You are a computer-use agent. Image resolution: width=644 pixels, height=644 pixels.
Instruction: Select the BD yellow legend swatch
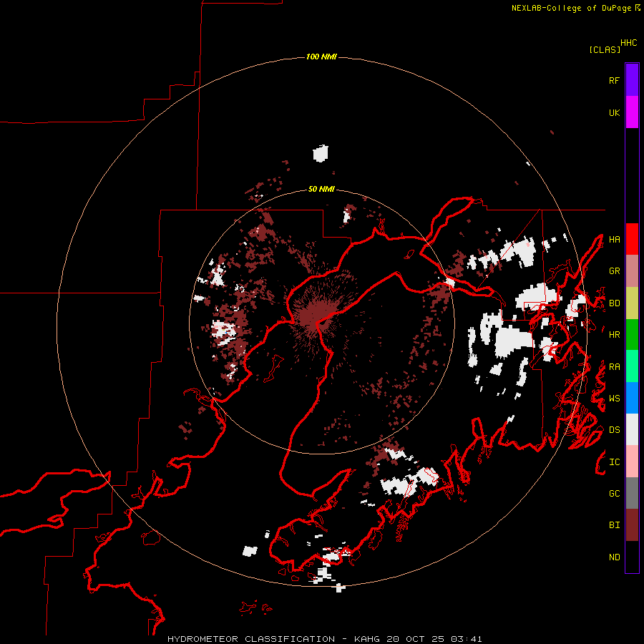(x=632, y=303)
